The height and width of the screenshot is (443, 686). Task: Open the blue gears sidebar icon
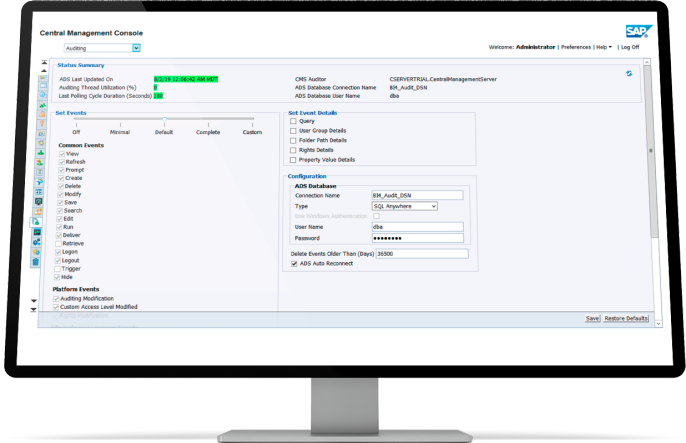click(37, 242)
